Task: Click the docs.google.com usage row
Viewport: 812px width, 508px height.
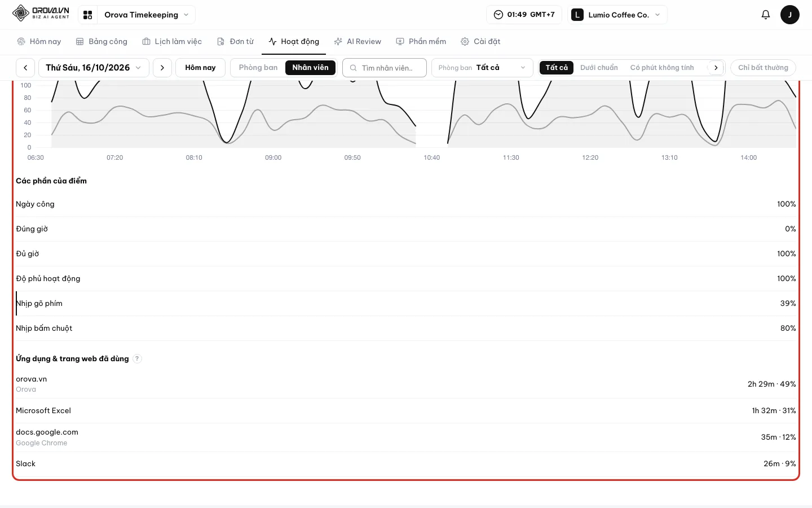Action: (406, 437)
